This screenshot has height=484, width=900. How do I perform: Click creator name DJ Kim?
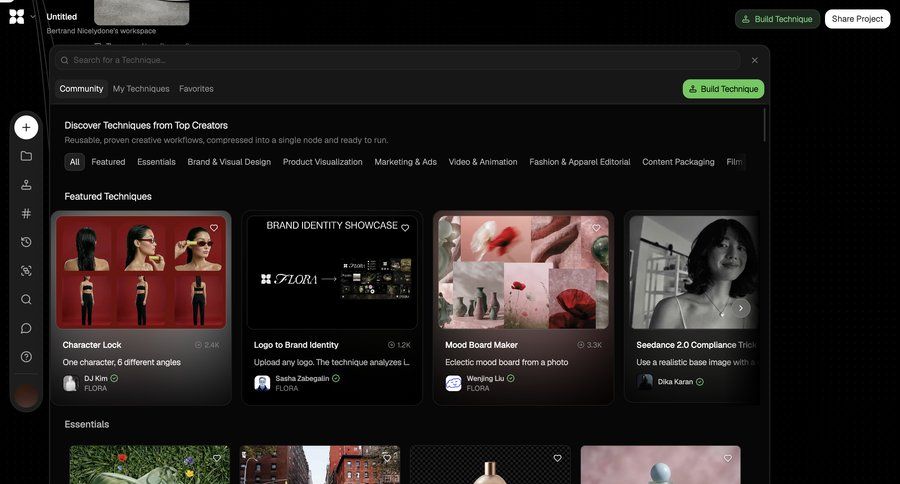96,378
